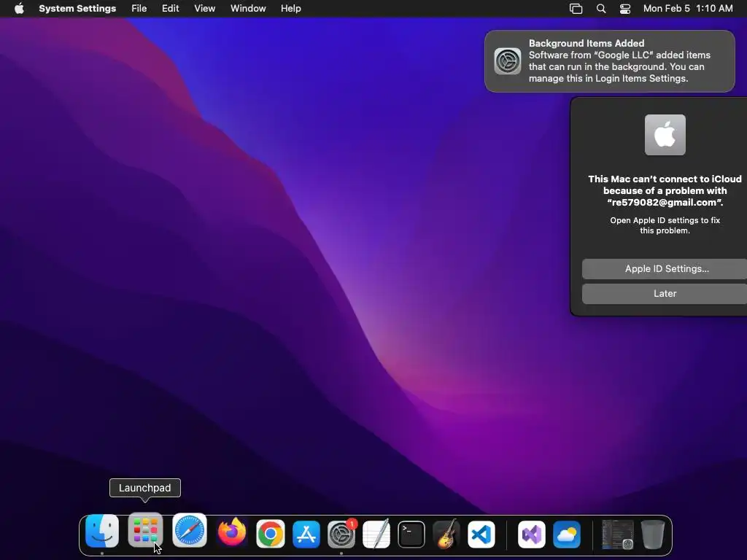
Task: Launch Visual Studio Code from the dock
Action: point(481,534)
